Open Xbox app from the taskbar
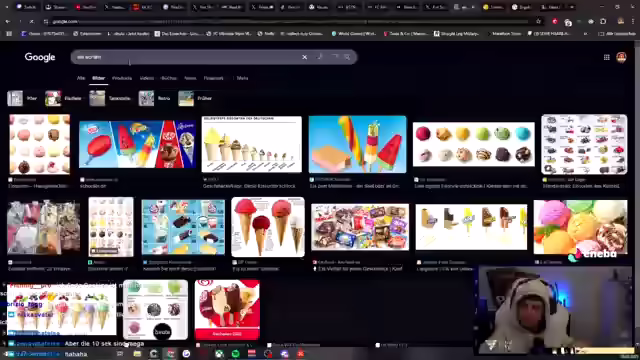640x360 pixels. pyautogui.click(x=219, y=354)
